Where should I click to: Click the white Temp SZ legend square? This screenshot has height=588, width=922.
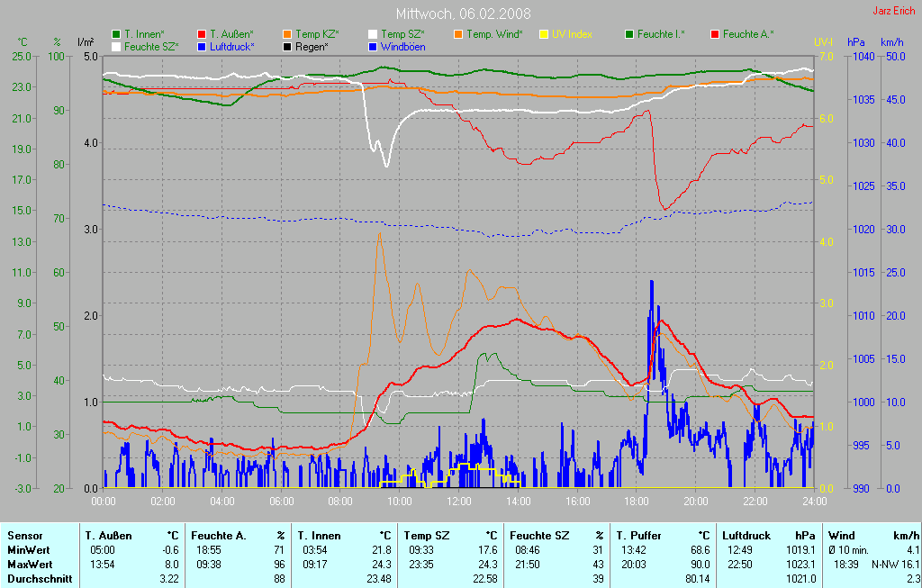coord(373,34)
